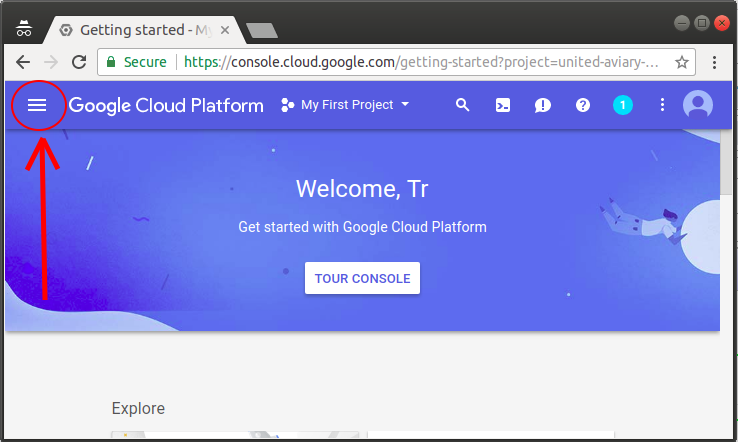Click the Get started with Google Cloud Platform text
The image size is (738, 442).
[x=362, y=227]
